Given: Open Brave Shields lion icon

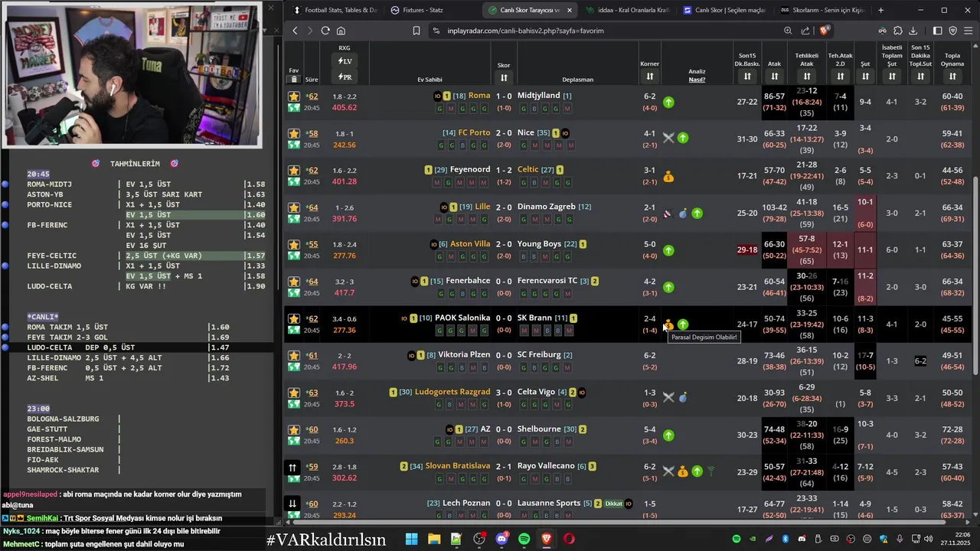Looking at the screenshot, I should pos(825,31).
